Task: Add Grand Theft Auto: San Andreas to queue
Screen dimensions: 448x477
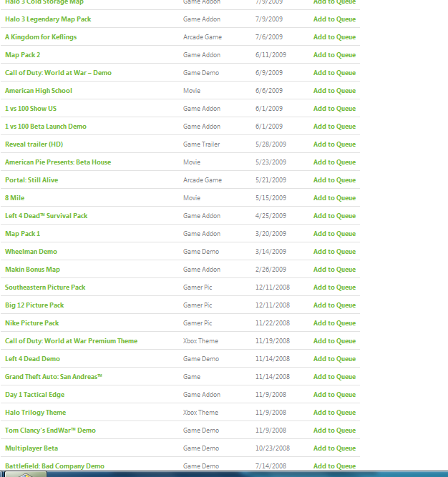Action: (x=334, y=377)
